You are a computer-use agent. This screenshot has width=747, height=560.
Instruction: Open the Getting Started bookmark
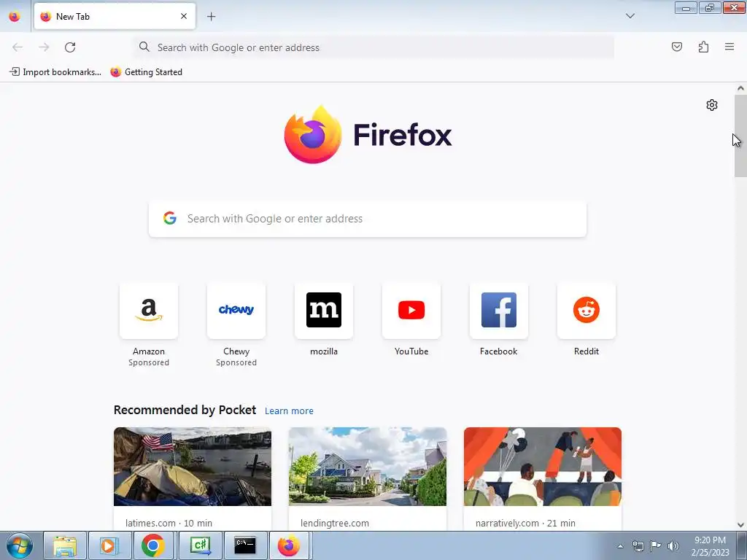[146, 72]
